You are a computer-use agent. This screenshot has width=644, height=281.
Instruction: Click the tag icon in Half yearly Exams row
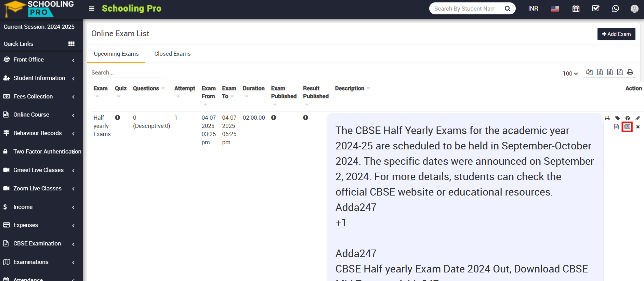(617, 118)
